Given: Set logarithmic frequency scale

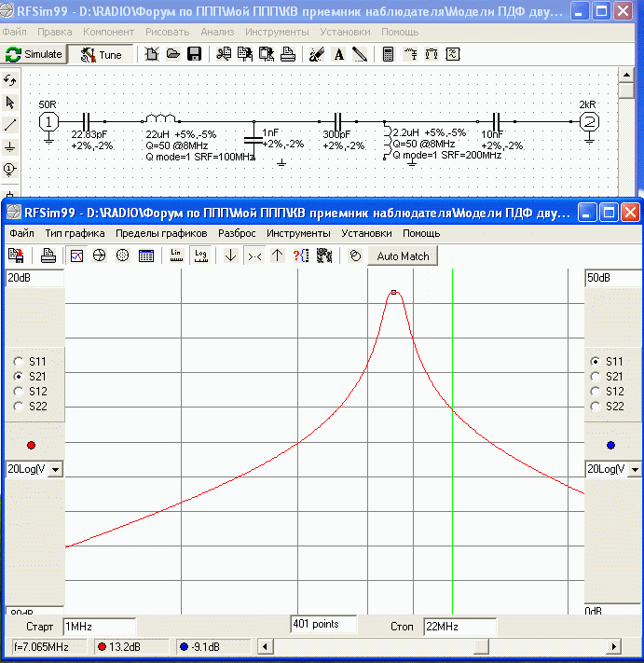Looking at the screenshot, I should [200, 256].
